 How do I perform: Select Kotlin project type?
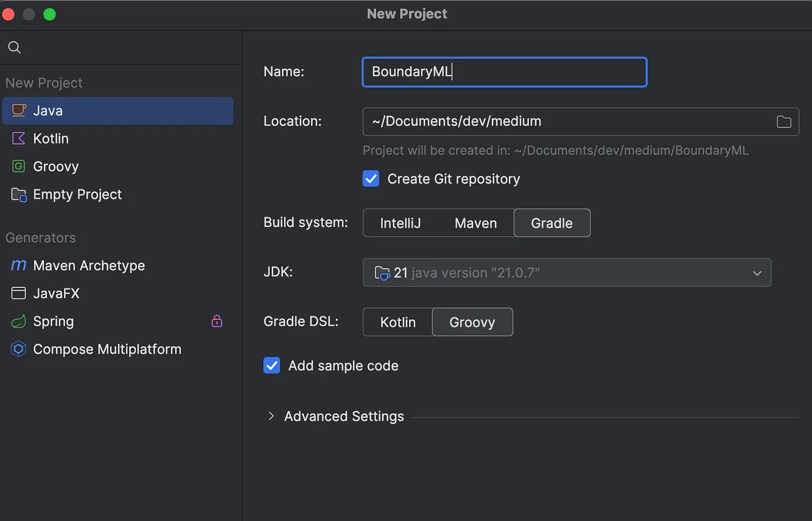coord(118,139)
